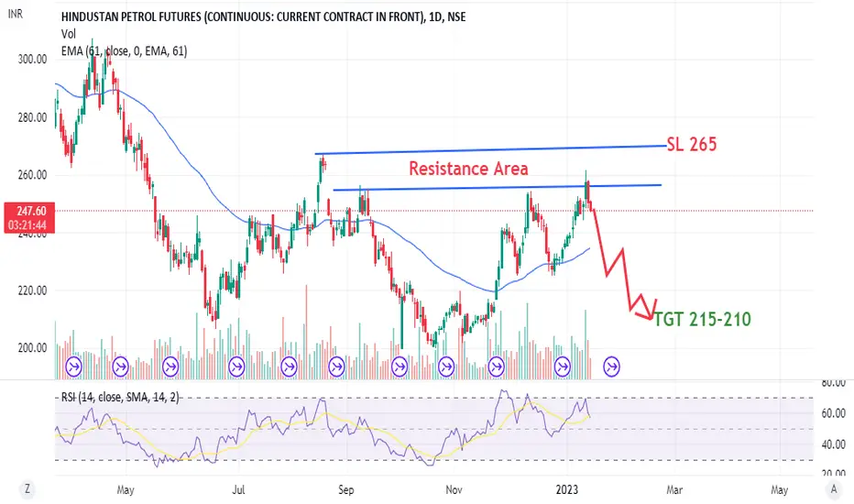Click the 247.60 current price label
854x504 pixels.
(x=29, y=211)
